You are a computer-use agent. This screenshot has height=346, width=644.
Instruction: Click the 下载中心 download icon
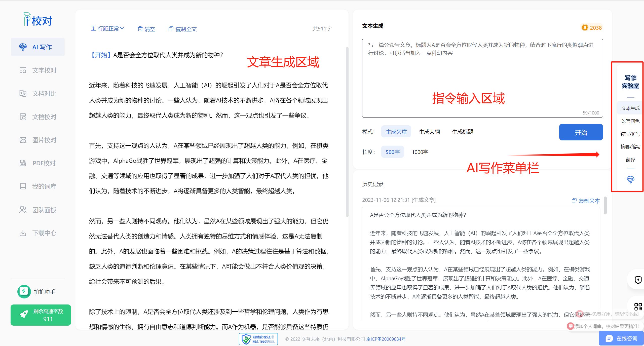(x=23, y=233)
